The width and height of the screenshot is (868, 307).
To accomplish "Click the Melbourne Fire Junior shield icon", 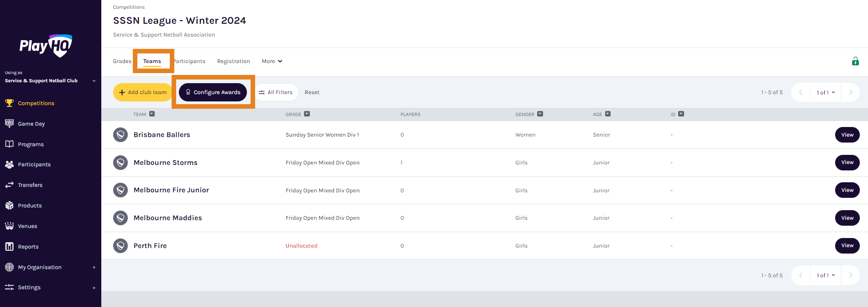I will 120,190.
